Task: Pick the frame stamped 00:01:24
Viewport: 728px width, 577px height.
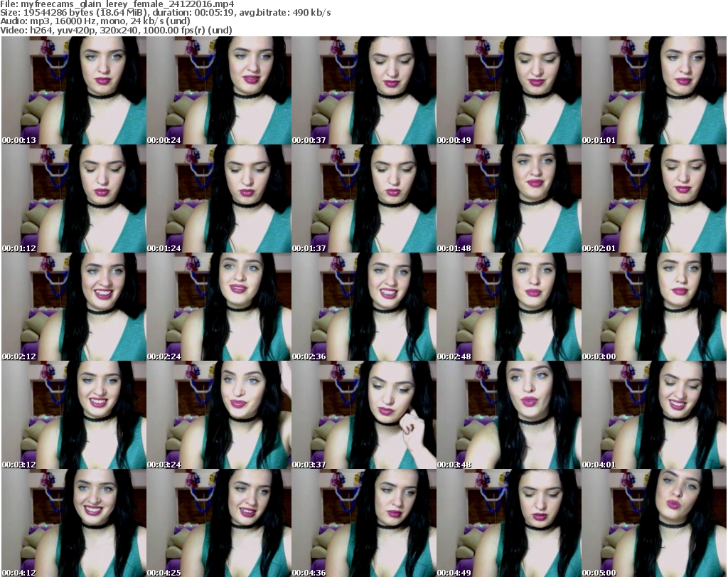Action: click(219, 198)
